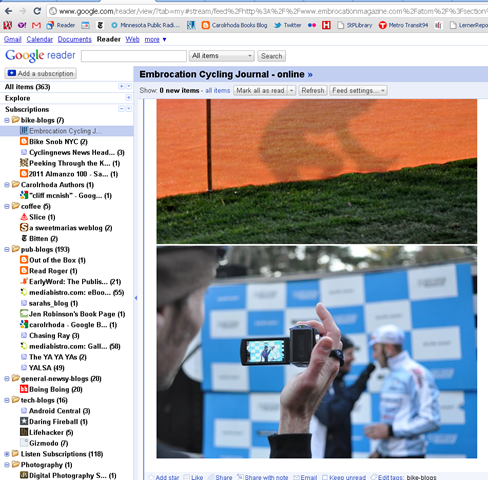
Task: Click the Add a subscription button
Action: pyautogui.click(x=41, y=73)
